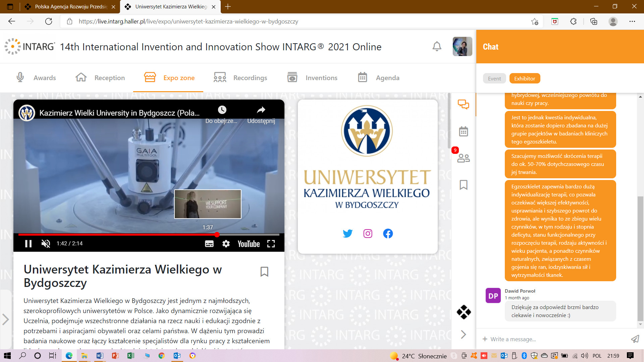Open Excel from the taskbar

(130, 356)
